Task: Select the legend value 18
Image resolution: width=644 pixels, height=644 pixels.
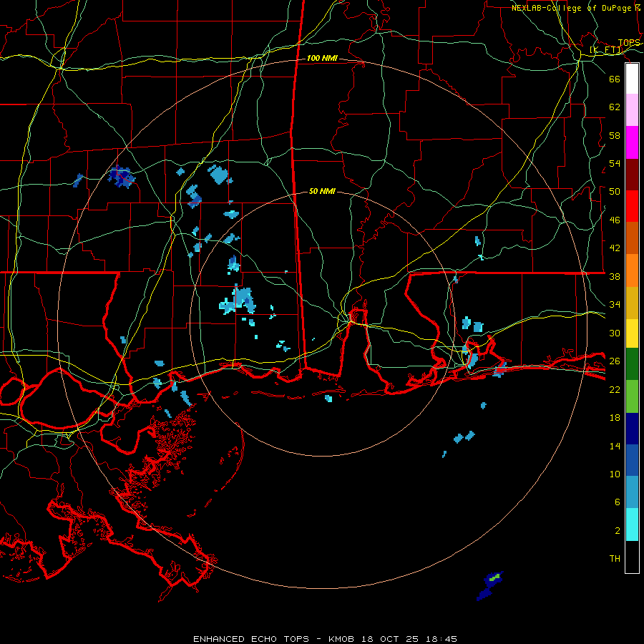Action: coord(615,418)
